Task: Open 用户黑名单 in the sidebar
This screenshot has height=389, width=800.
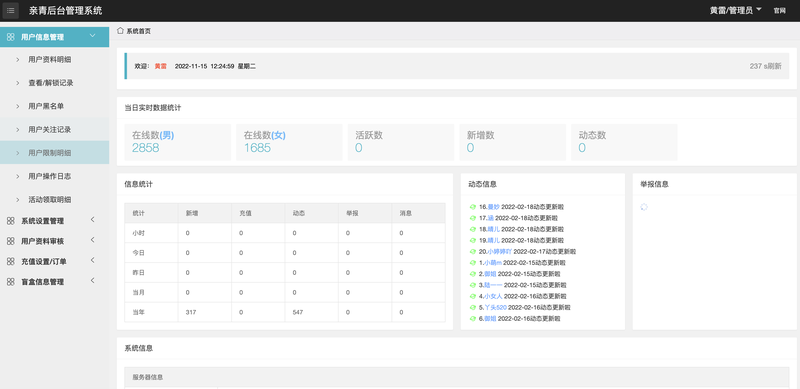Action: click(x=55, y=106)
